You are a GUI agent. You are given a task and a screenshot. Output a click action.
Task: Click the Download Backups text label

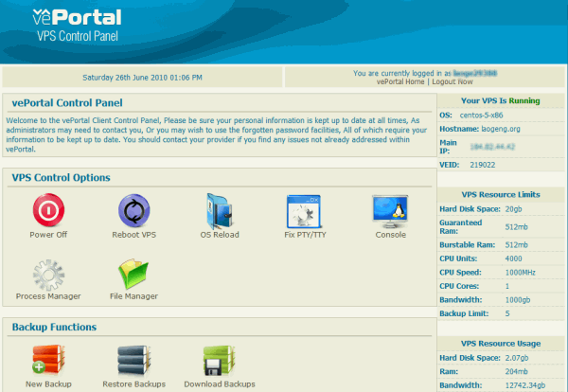(x=220, y=384)
